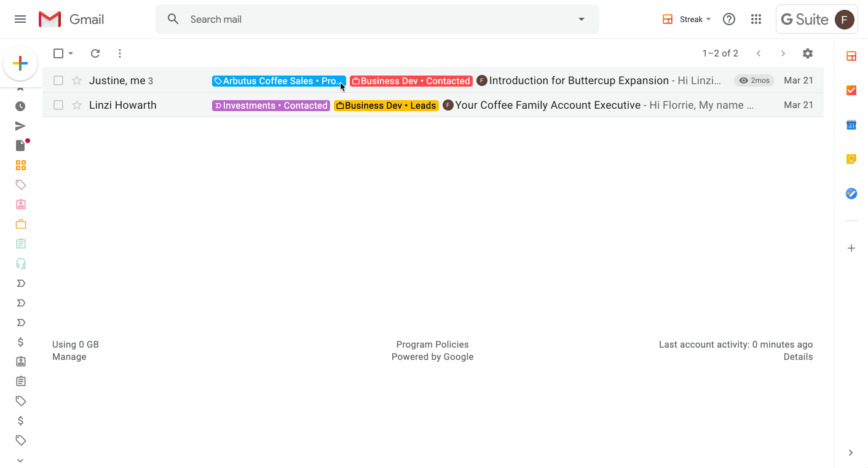Open the Google apps grid
The image size is (868, 468).
[756, 19]
